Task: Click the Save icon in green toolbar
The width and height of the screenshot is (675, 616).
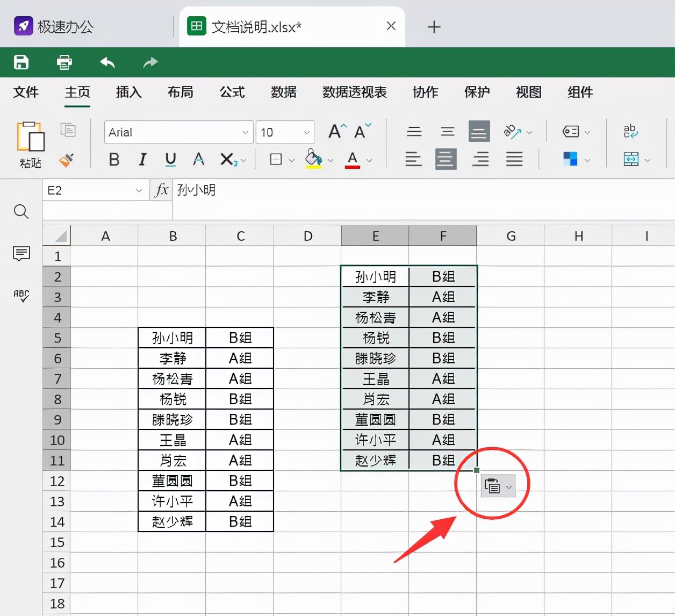Action: click(21, 62)
